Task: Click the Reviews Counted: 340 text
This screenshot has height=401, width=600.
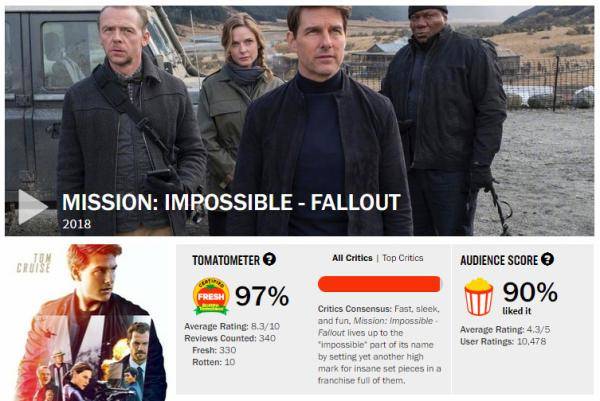Action: [231, 338]
